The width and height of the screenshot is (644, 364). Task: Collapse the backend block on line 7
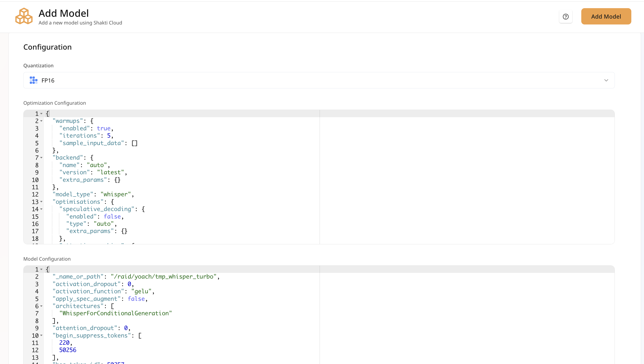click(x=41, y=158)
